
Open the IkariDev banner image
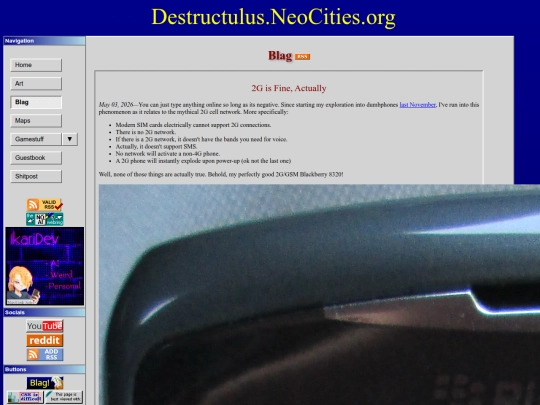tap(45, 266)
